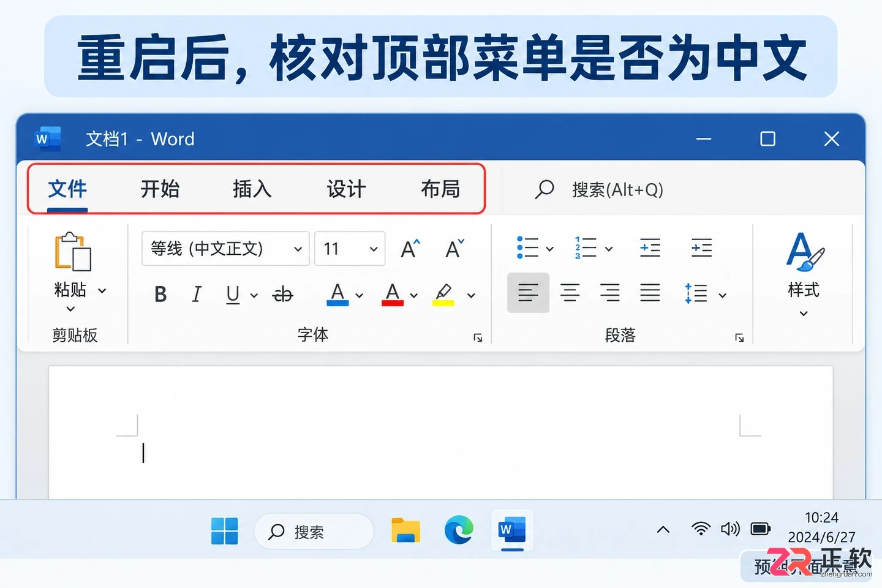Decrease font size with the smaller A
The height and width of the screenshot is (588, 882).
(455, 249)
